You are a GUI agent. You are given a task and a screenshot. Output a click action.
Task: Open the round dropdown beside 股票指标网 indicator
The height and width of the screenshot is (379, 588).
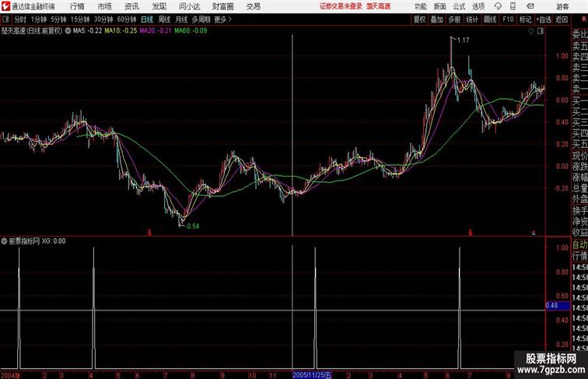point(4,241)
